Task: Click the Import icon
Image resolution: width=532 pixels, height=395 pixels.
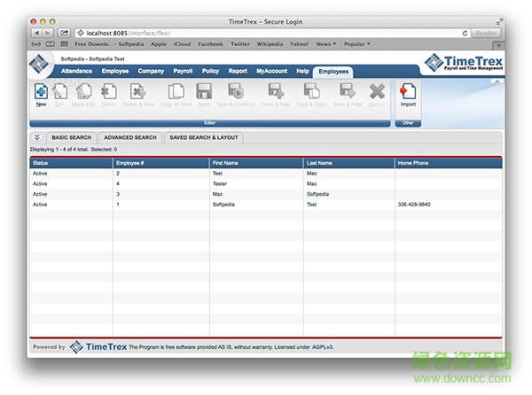Action: [408, 91]
